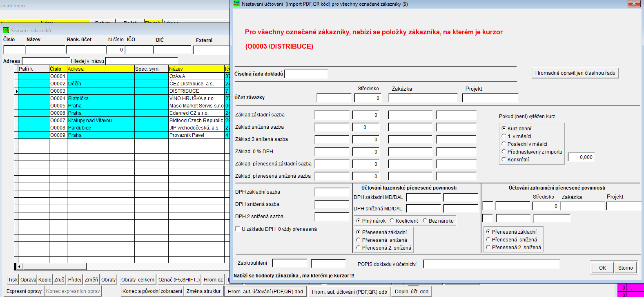The height and width of the screenshot is (297, 644).
Task: Click the Zruš button
Action: [x=59, y=279]
